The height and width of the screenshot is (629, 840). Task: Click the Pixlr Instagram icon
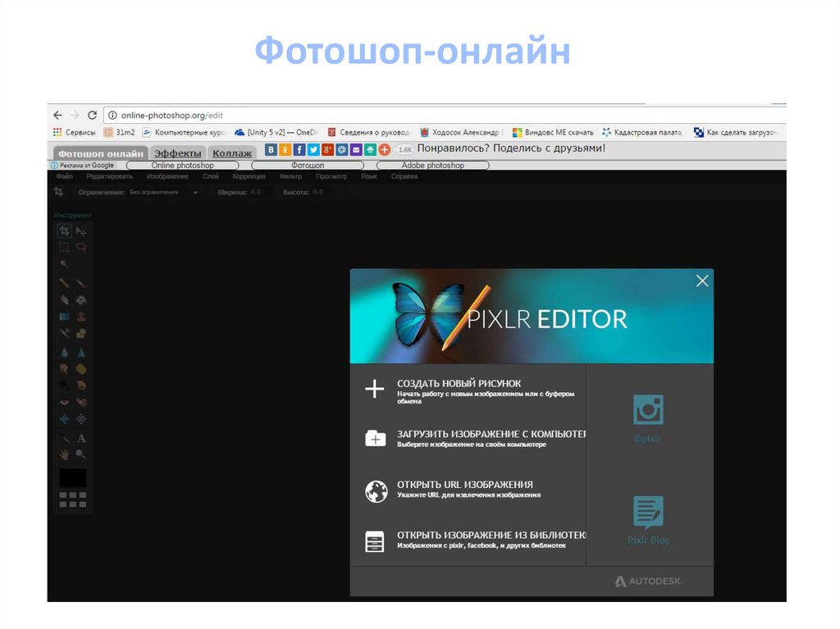(647, 410)
